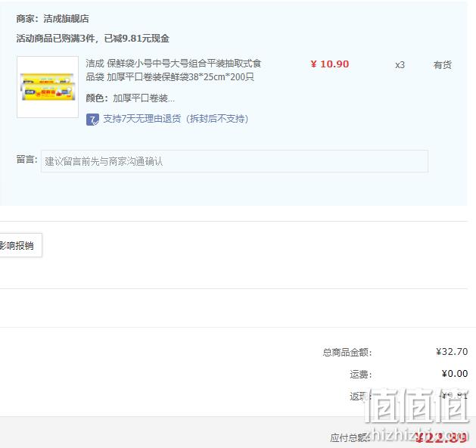Click the 总商品金额 label
Viewport: 476px width, 448px height.
coord(347,353)
